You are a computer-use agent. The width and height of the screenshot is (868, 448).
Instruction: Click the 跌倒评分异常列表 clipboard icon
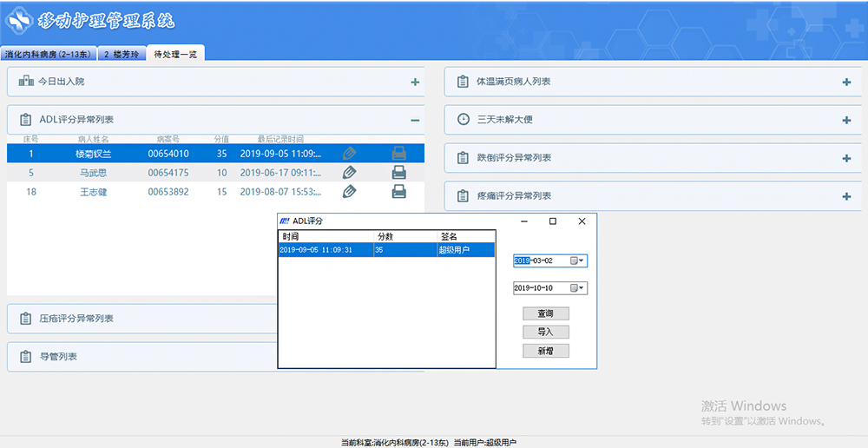point(463,158)
